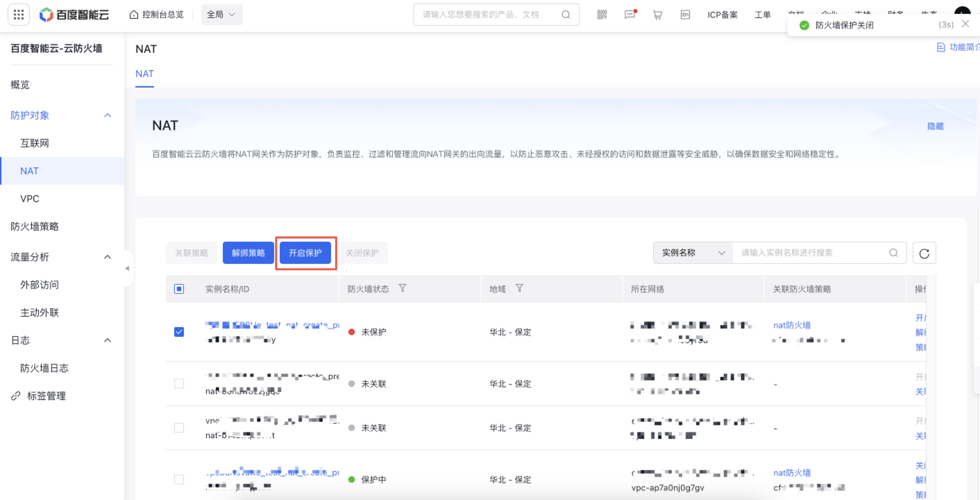Filter by firewall status funnel icon
980x500 pixels.
click(x=403, y=289)
